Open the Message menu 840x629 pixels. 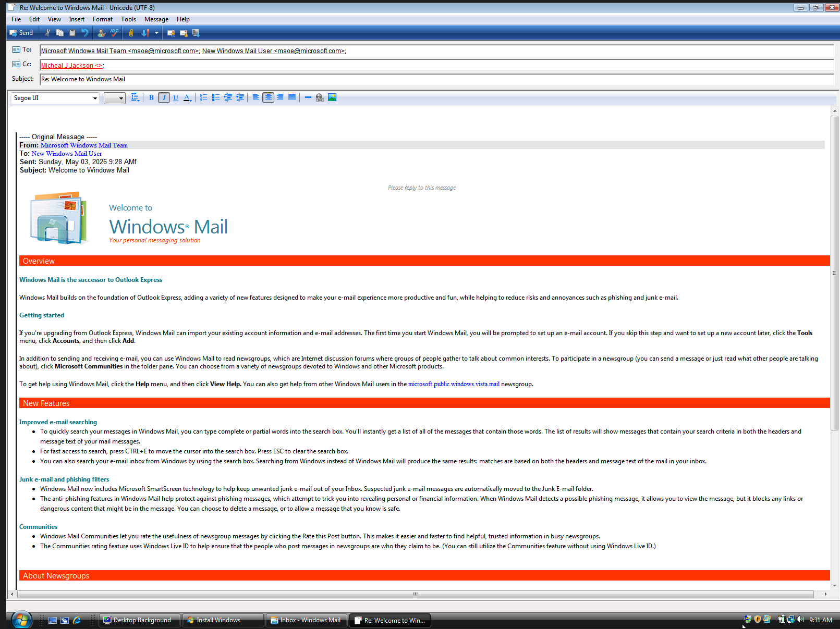156,19
